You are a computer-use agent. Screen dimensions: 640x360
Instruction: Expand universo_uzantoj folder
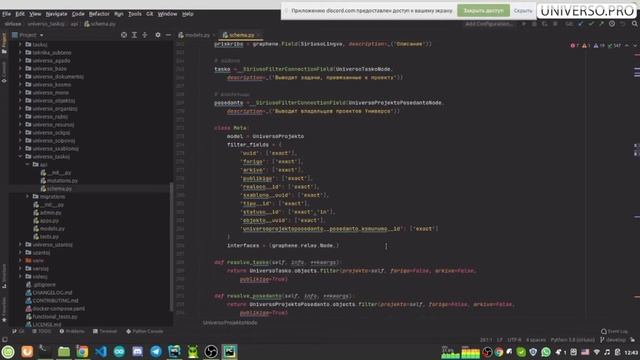tap(20, 244)
